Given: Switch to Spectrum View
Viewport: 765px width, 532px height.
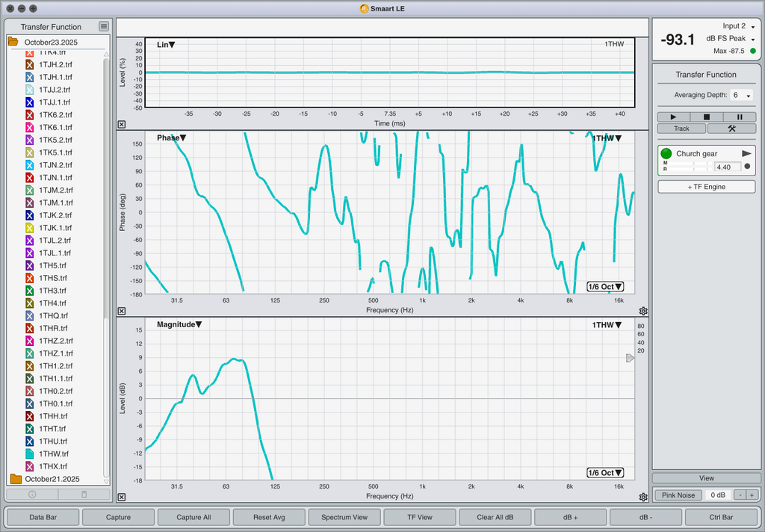Looking at the screenshot, I should [x=344, y=517].
